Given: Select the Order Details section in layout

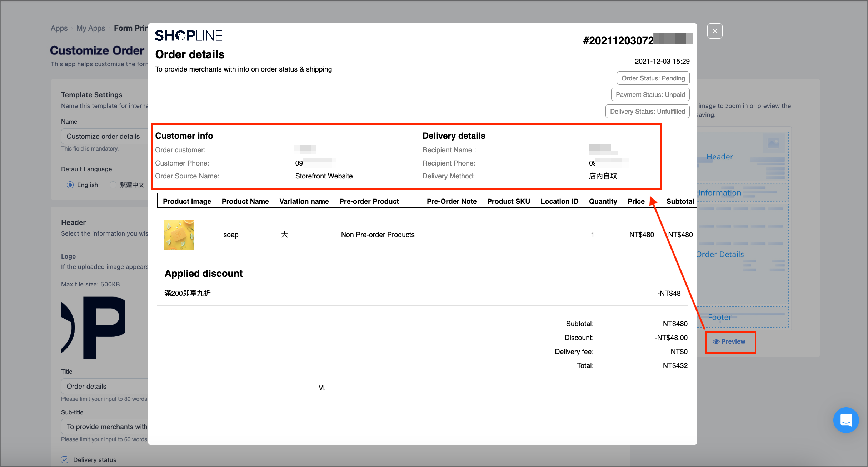Looking at the screenshot, I should [x=742, y=254].
